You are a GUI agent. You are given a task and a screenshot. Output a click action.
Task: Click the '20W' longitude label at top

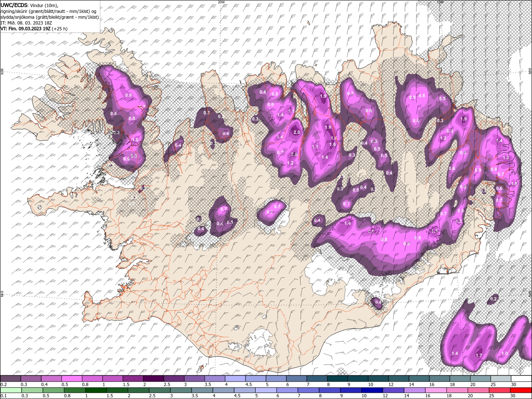[x=221, y=2]
